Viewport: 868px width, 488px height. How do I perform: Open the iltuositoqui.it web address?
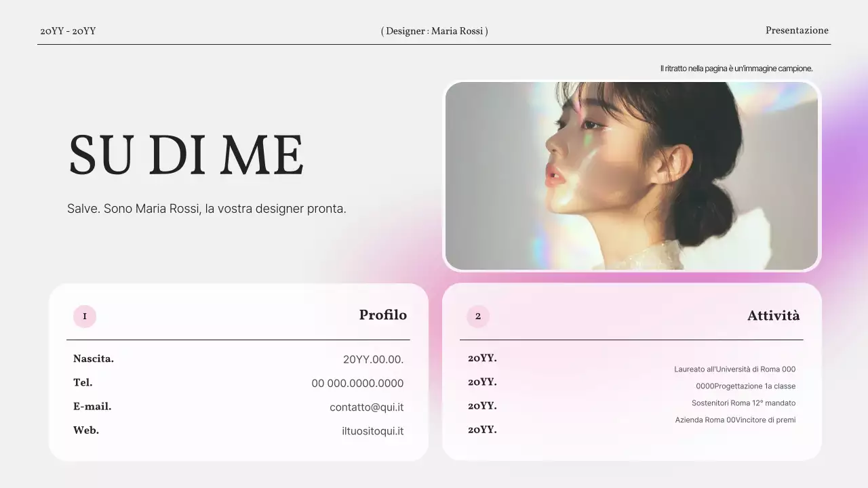point(373,431)
